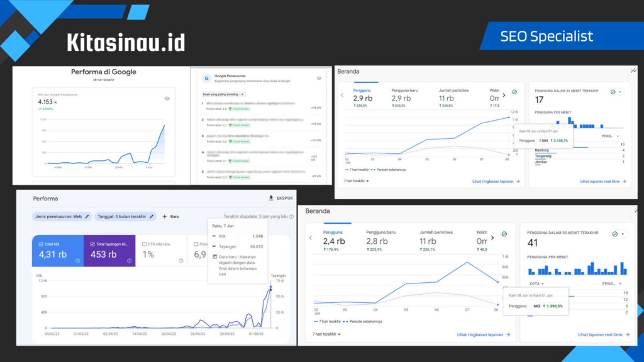
Task: Click learn icon in Klik dari Google card
Action: tap(167, 98)
